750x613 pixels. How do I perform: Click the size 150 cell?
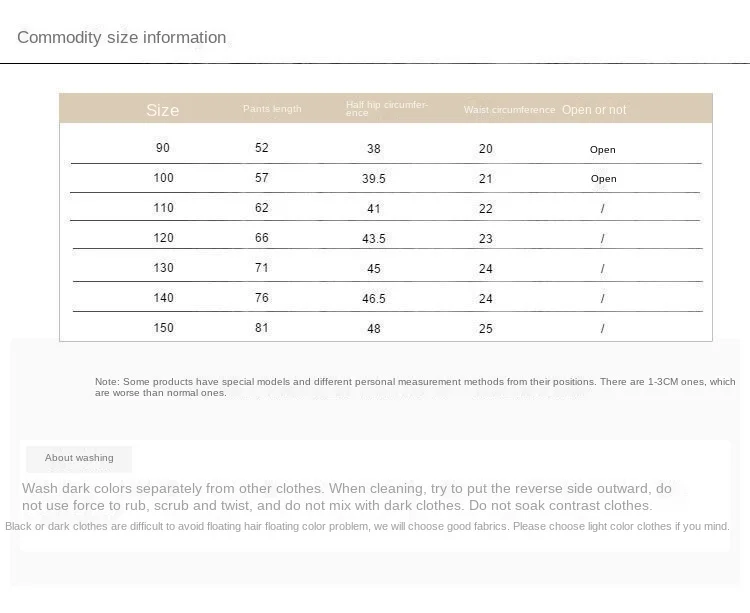[163, 328]
